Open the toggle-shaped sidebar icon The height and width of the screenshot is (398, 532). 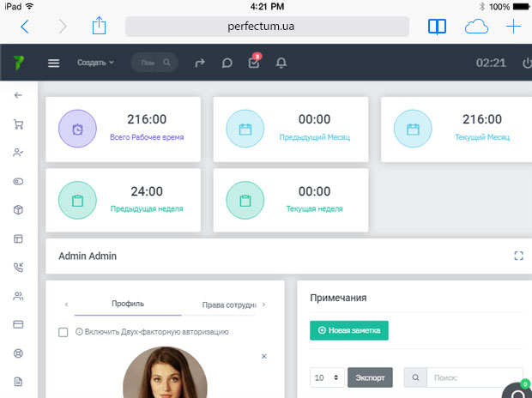tap(18, 182)
